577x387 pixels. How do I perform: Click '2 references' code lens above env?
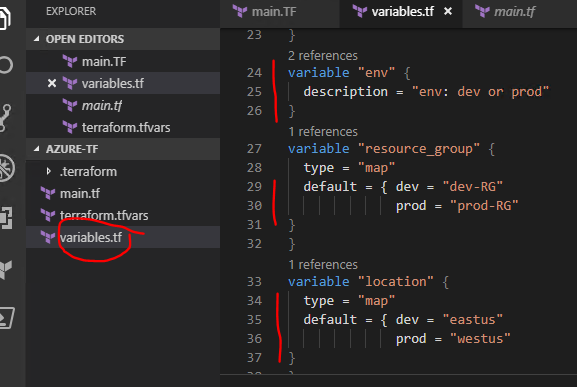click(x=323, y=56)
